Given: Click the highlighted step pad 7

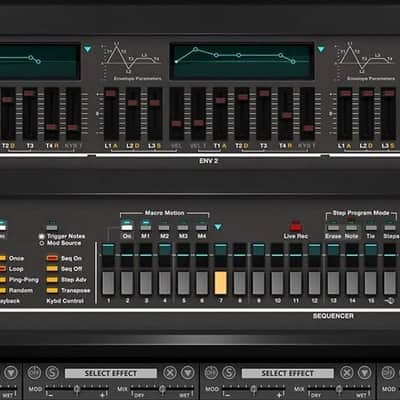Looking at the screenshot, I should (221, 283).
